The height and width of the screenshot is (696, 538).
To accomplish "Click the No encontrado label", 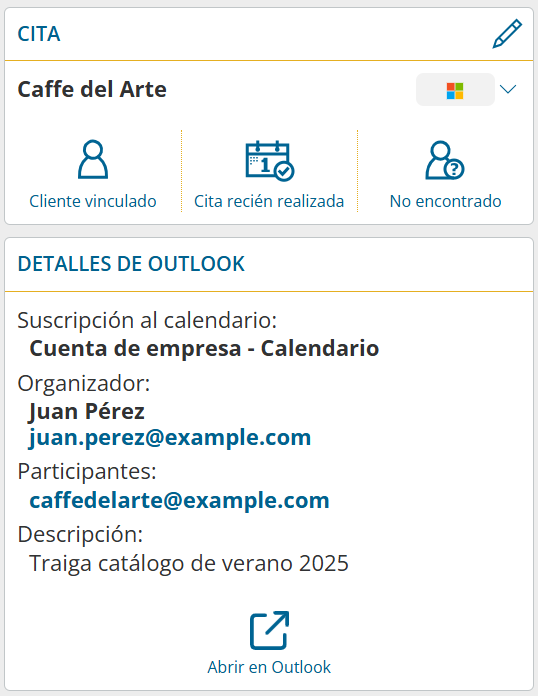I will click(x=445, y=202).
